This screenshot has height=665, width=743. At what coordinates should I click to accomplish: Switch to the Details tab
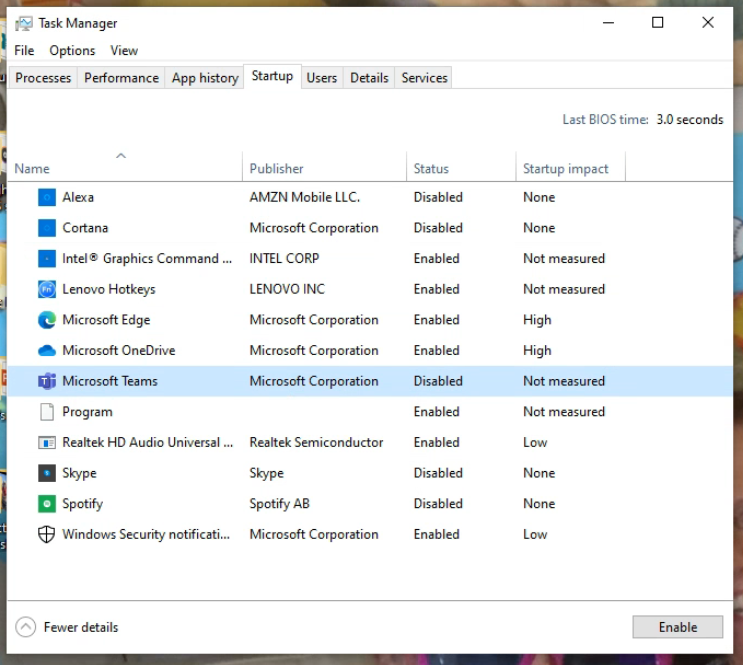coord(369,78)
